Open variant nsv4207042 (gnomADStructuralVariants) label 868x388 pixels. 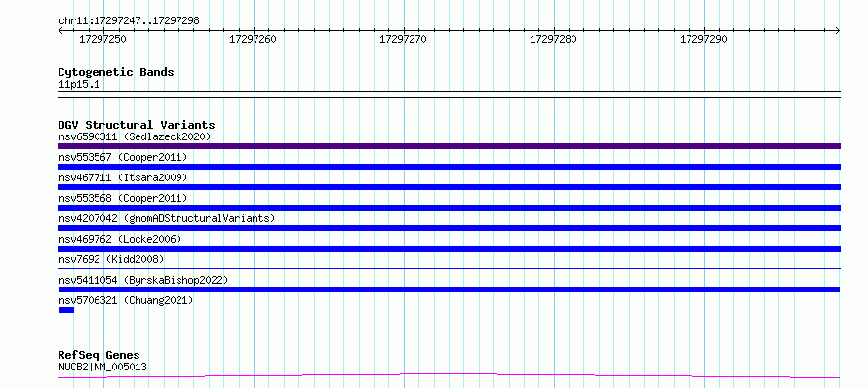[167, 218]
